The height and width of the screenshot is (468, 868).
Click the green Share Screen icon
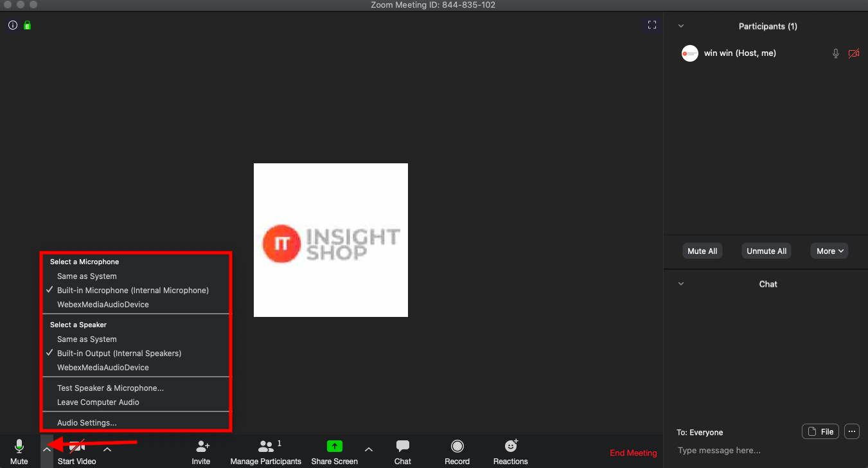pyautogui.click(x=335, y=446)
